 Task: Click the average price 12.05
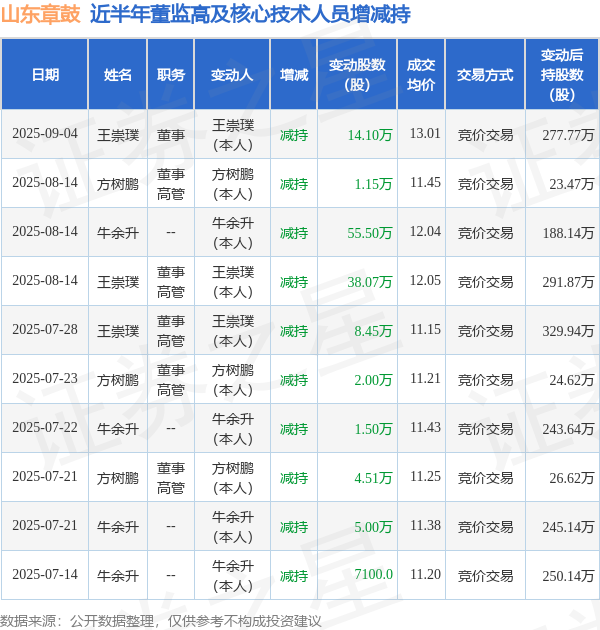425,280
